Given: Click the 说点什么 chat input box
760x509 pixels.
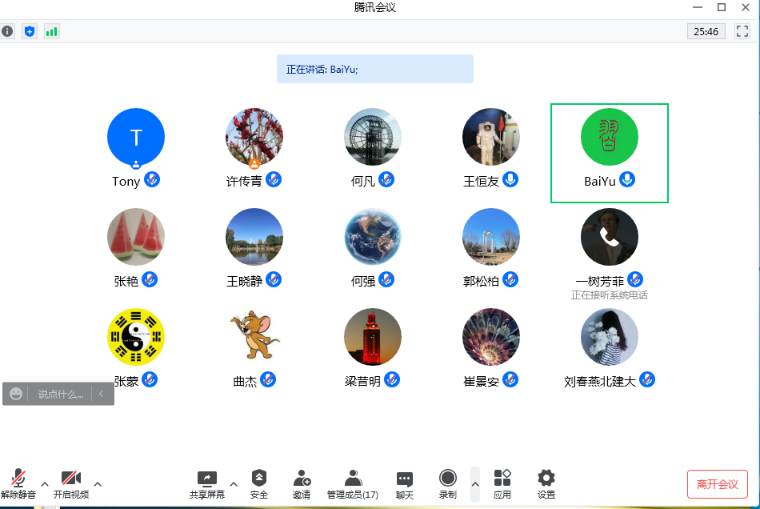Looking at the screenshot, I should click(x=60, y=394).
